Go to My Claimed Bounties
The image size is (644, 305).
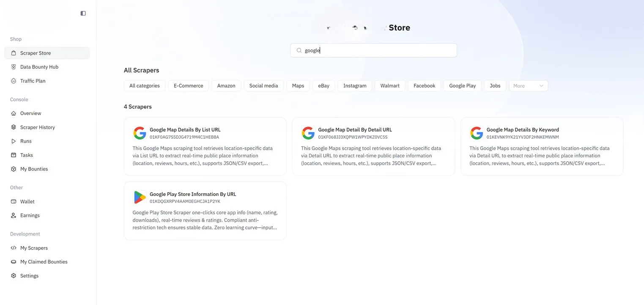(44, 262)
